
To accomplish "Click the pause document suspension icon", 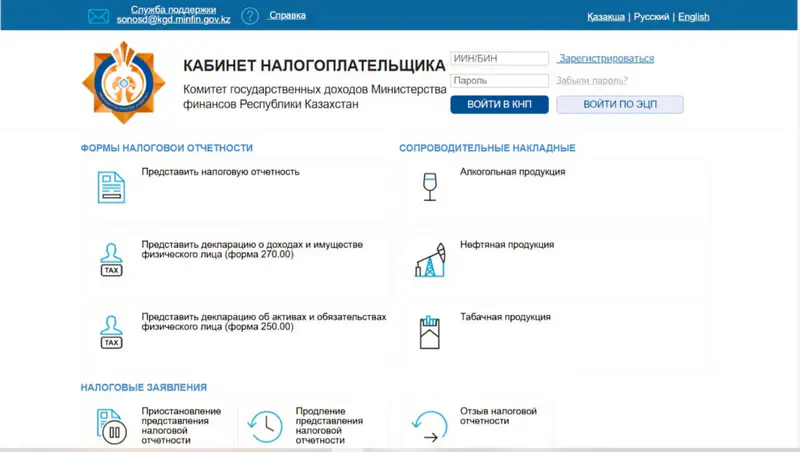I will coord(111,427).
